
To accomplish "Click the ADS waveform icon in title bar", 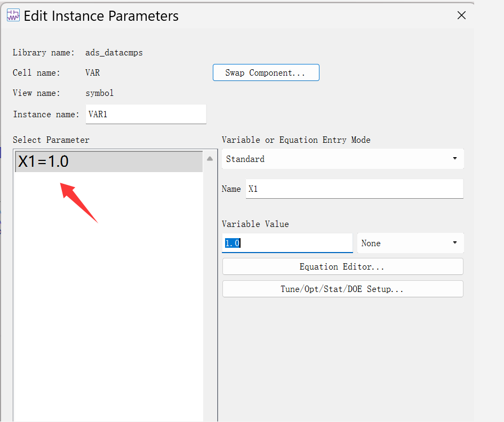I will coord(13,15).
